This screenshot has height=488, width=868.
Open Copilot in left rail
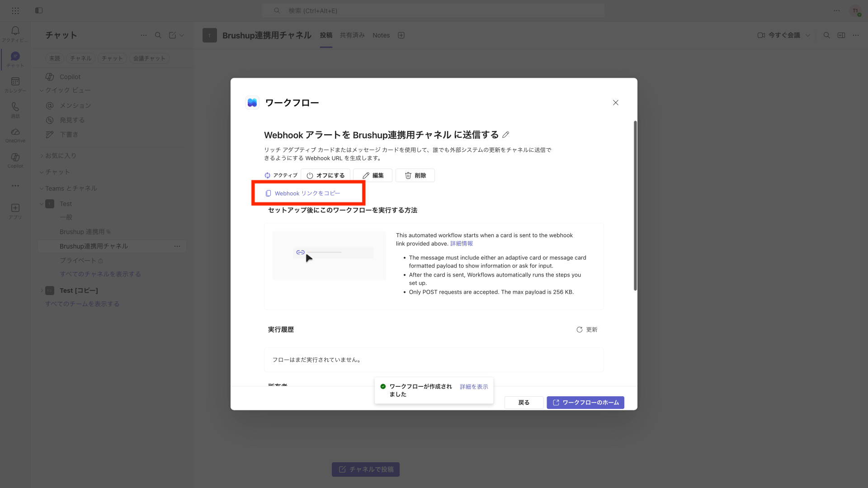[15, 160]
